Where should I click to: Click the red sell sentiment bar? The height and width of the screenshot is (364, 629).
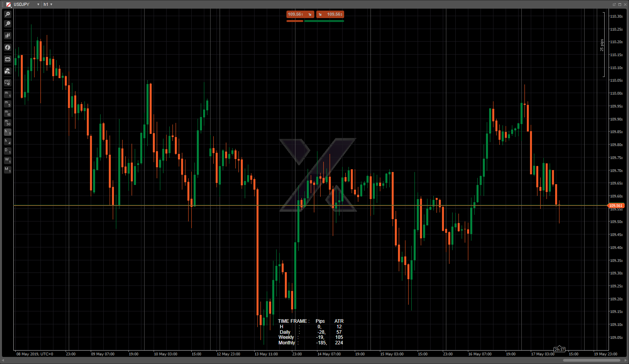[295, 21]
